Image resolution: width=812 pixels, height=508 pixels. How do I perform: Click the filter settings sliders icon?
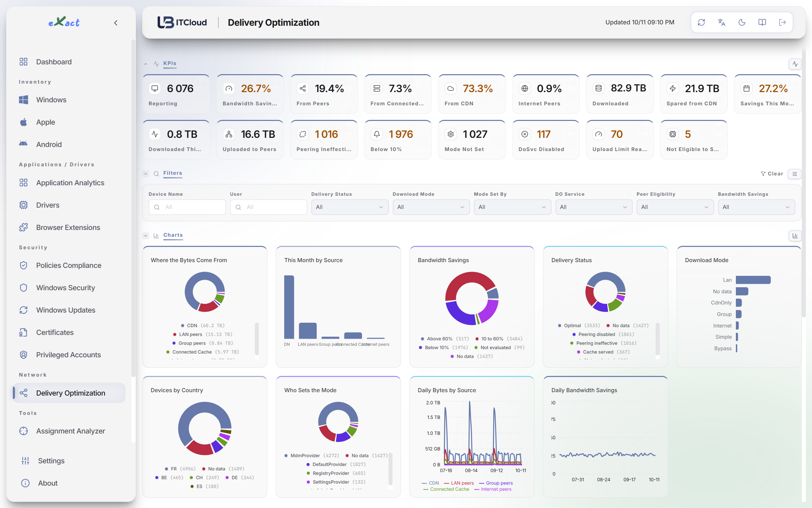(795, 174)
